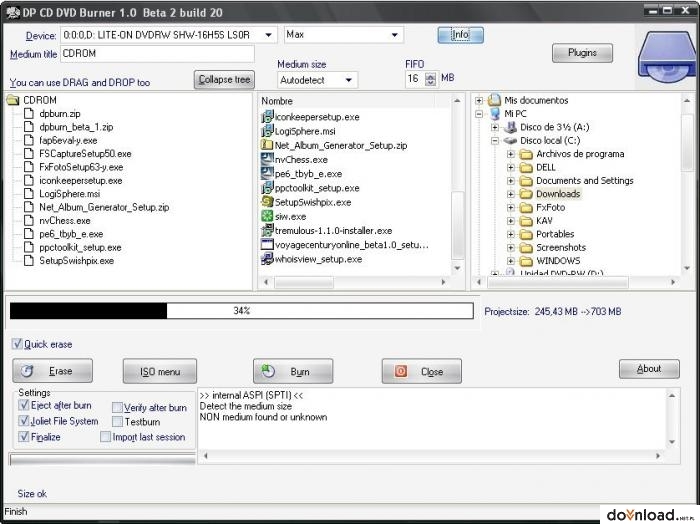The height and width of the screenshot is (524, 700).
Task: Enable Import last session checkbox
Action: coord(105,437)
